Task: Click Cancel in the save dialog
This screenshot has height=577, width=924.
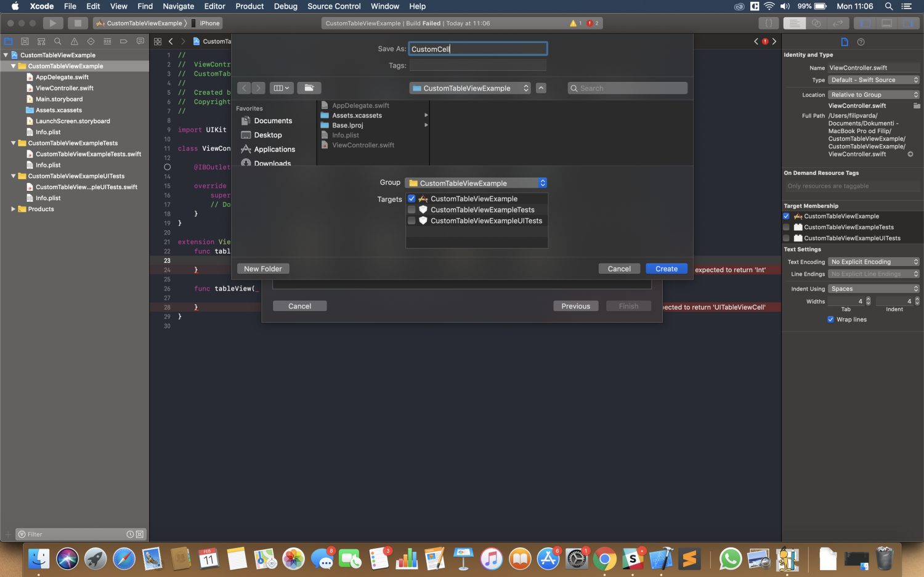Action: [x=619, y=269]
